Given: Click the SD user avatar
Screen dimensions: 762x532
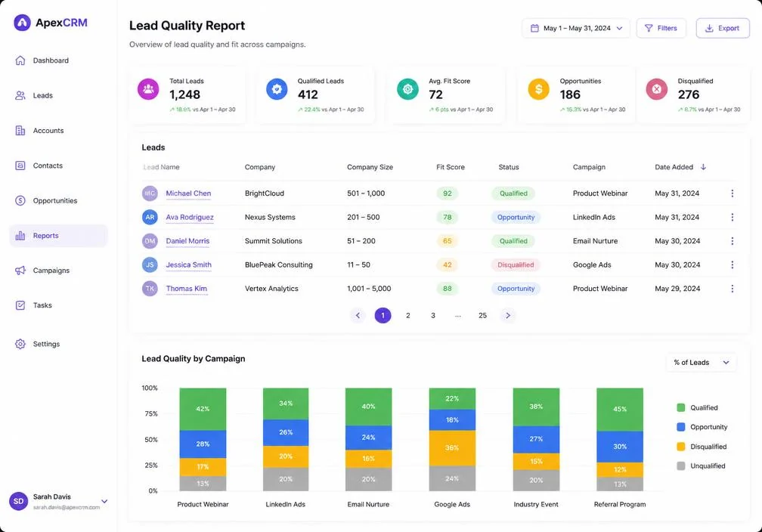Looking at the screenshot, I should point(18,501).
